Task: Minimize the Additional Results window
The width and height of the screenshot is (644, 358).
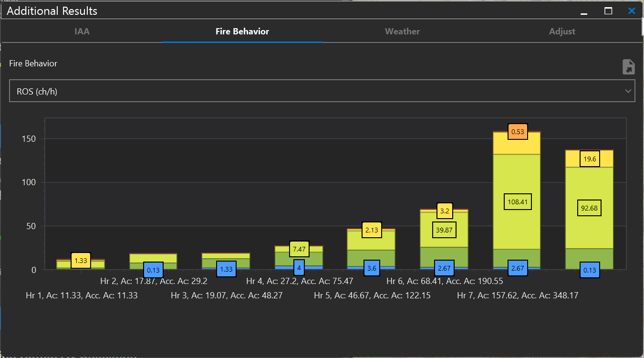Action: click(x=584, y=11)
